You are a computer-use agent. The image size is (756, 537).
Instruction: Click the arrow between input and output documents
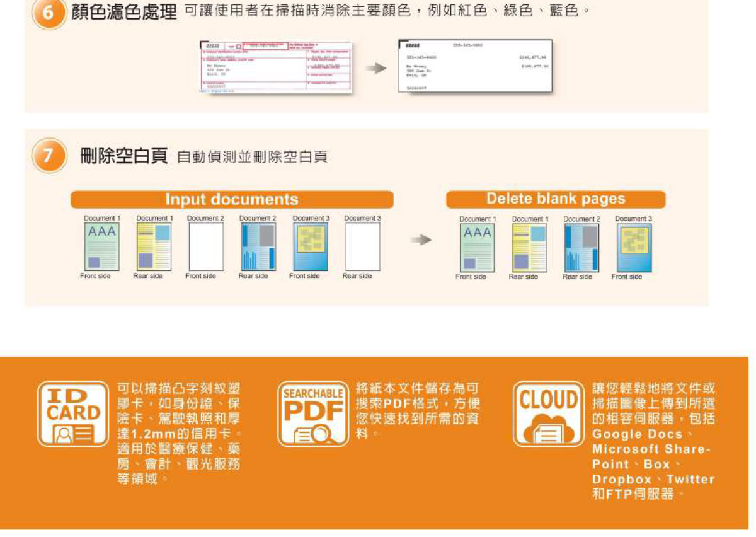(420, 240)
